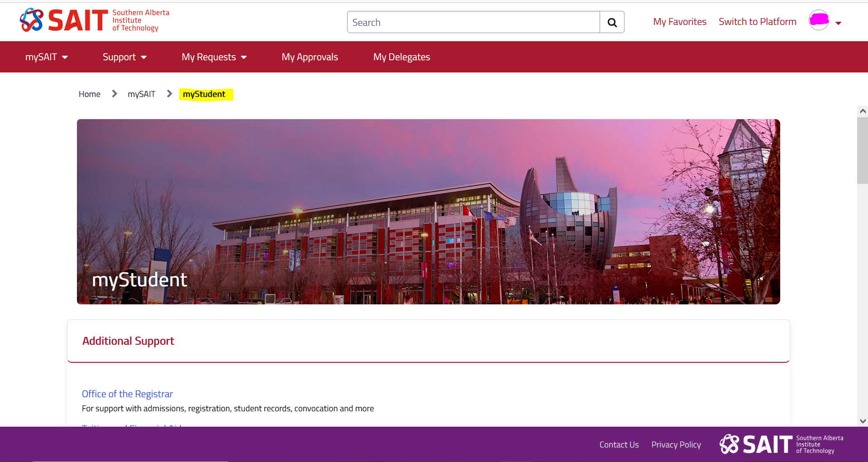The width and height of the screenshot is (868, 462).
Task: Go to mySAIT in the breadcrumb
Action: point(141,94)
